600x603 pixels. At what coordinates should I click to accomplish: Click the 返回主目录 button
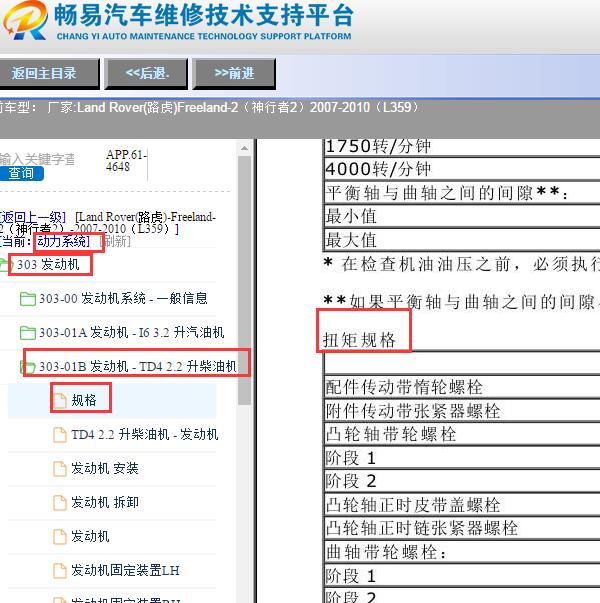coord(48,73)
